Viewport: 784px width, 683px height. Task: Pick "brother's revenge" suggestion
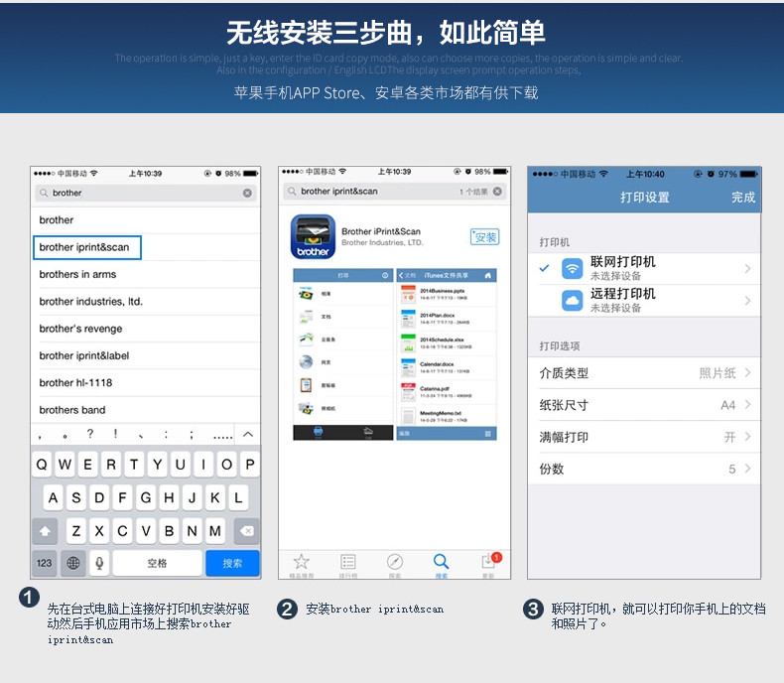coord(146,329)
